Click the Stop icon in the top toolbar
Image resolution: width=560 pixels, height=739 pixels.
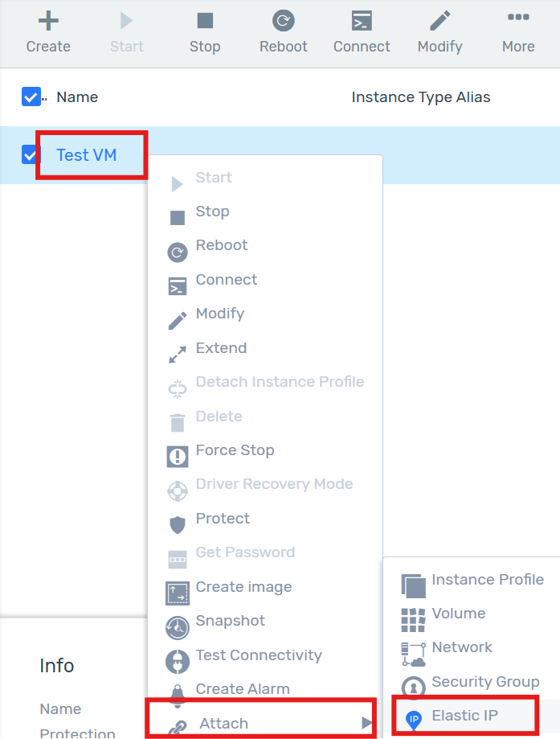pyautogui.click(x=204, y=20)
